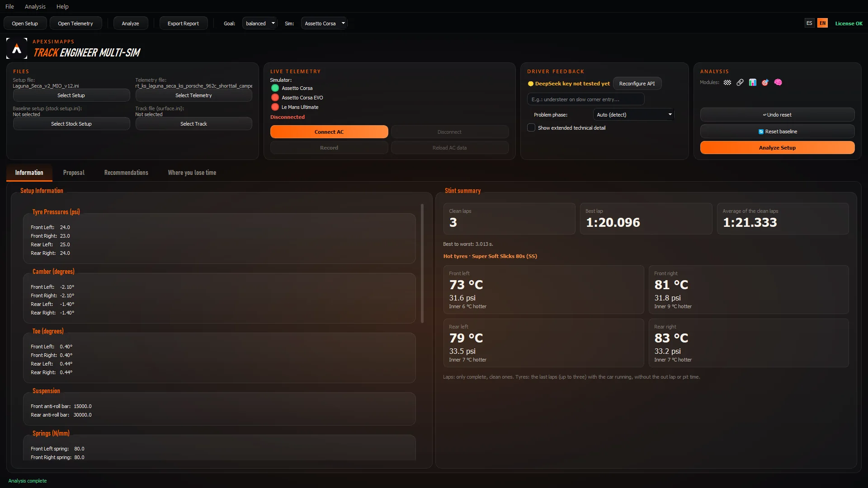The image size is (868, 488).
Task: Enable Show extended technical detail checkbox
Action: tap(531, 128)
